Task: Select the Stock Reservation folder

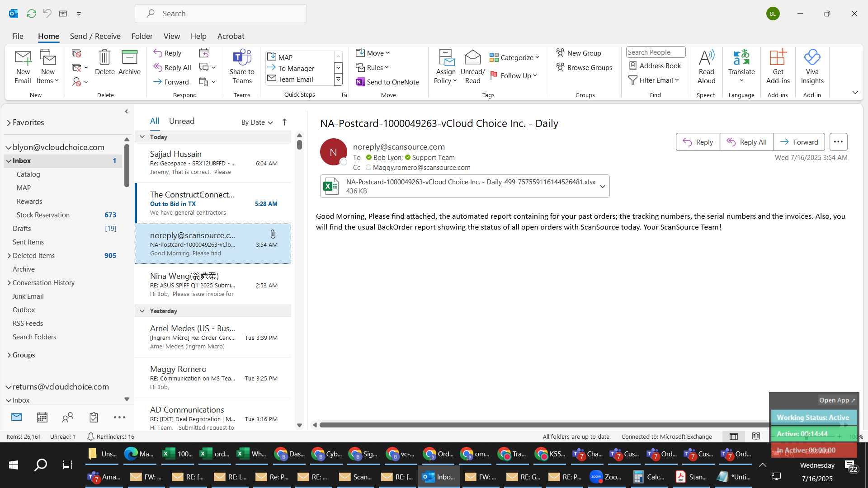Action: [x=63, y=215]
